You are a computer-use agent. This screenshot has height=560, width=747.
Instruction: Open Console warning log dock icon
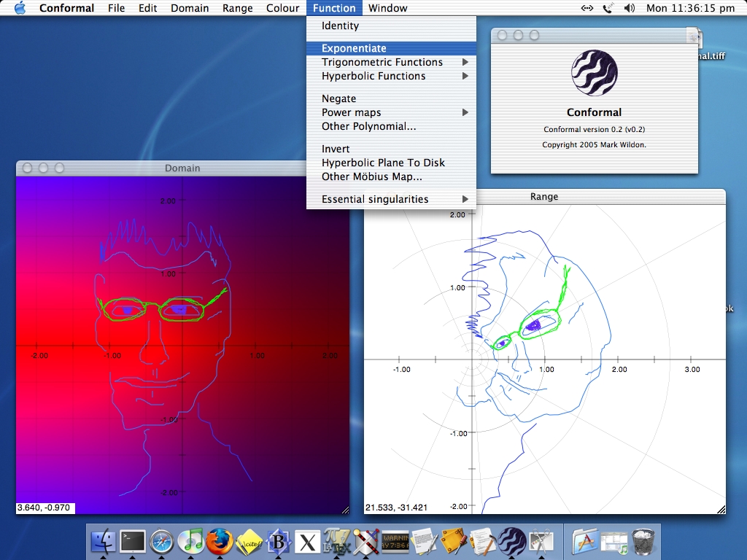click(x=395, y=542)
